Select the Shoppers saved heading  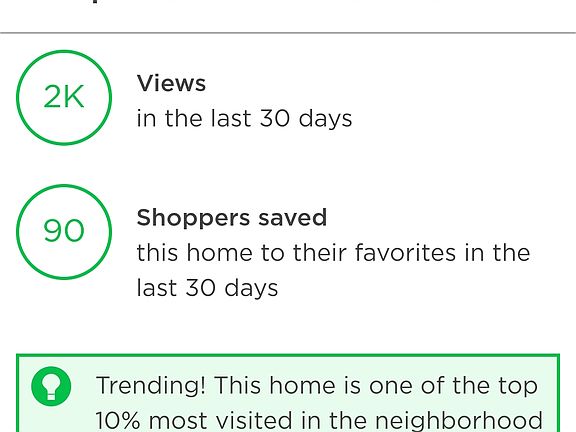(232, 217)
